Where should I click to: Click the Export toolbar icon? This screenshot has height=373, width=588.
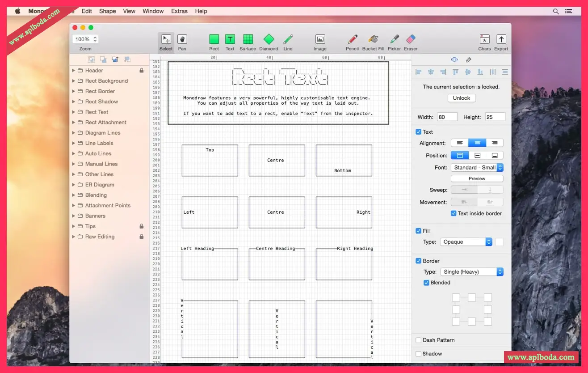[x=501, y=39]
